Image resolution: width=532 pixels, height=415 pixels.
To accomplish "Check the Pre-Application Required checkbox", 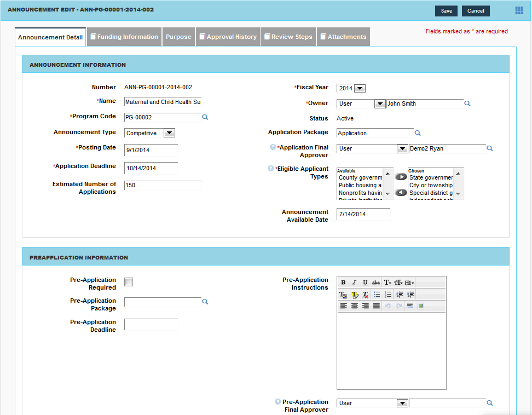I will pos(129,282).
